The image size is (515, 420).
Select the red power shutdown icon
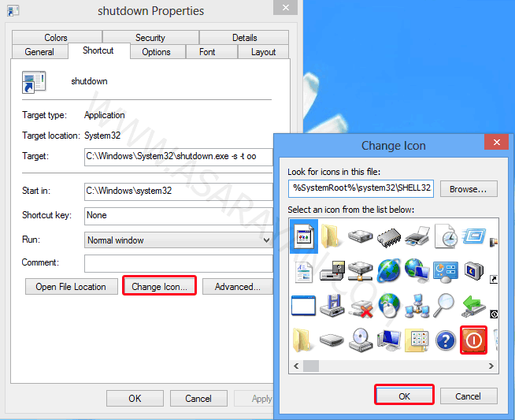(474, 340)
